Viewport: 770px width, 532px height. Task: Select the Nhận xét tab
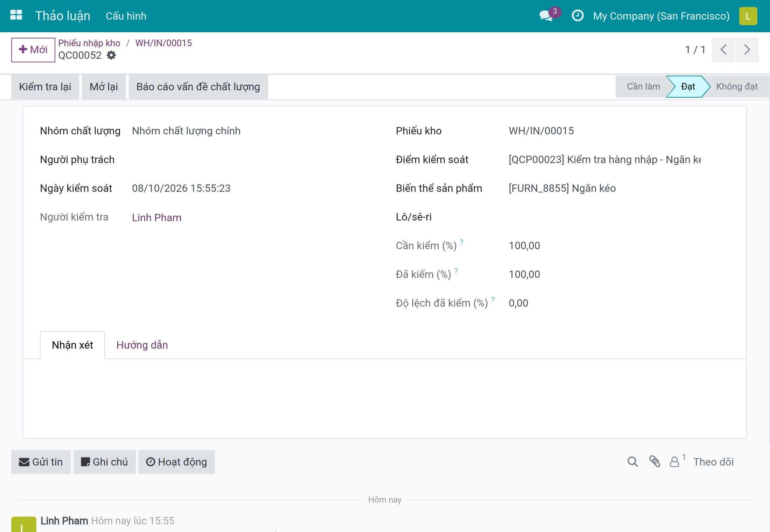coord(72,345)
